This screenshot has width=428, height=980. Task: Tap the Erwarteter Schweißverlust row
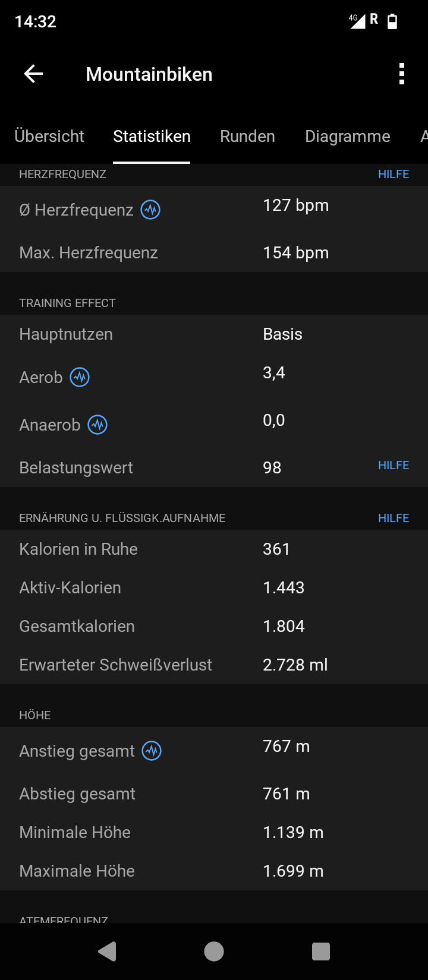click(214, 665)
